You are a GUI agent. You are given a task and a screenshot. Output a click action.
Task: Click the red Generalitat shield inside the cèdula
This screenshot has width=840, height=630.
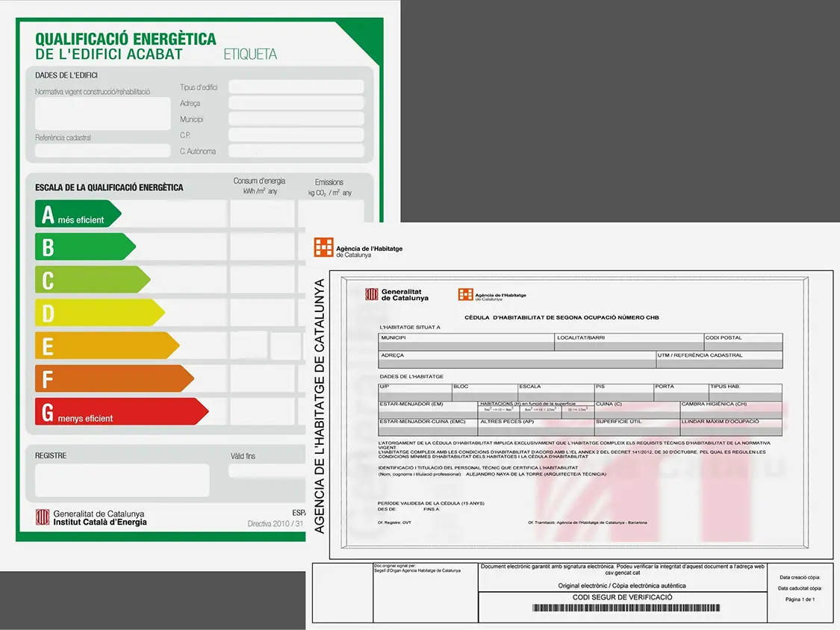point(371,294)
